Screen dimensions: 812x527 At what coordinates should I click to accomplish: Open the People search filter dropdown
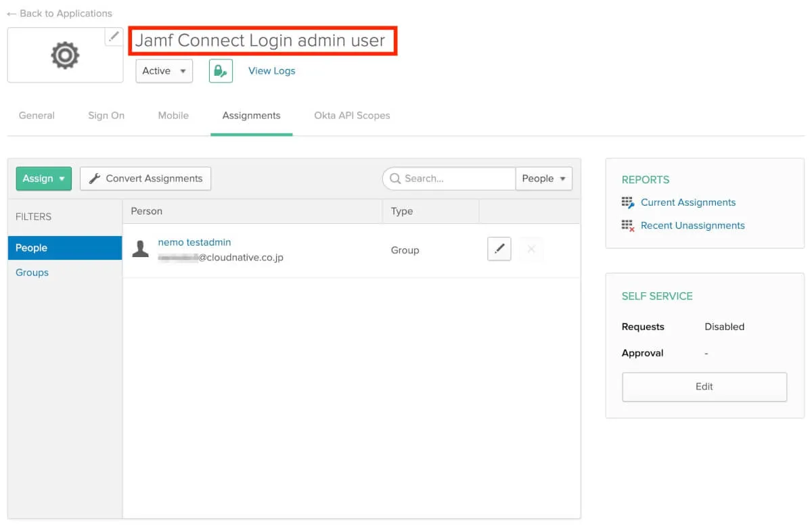[543, 179]
